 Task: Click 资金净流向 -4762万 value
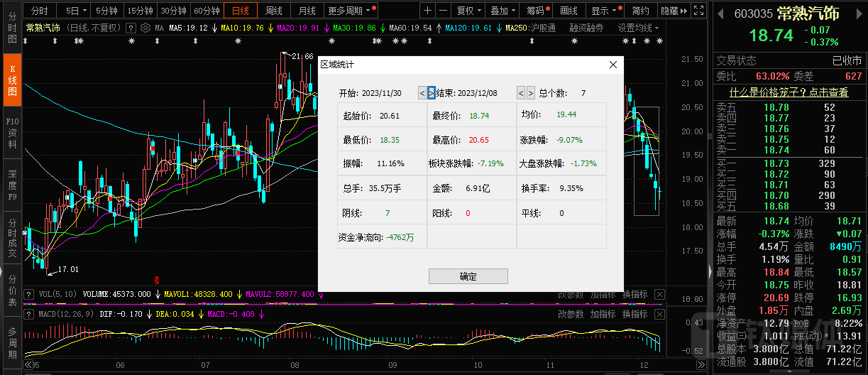click(400, 237)
